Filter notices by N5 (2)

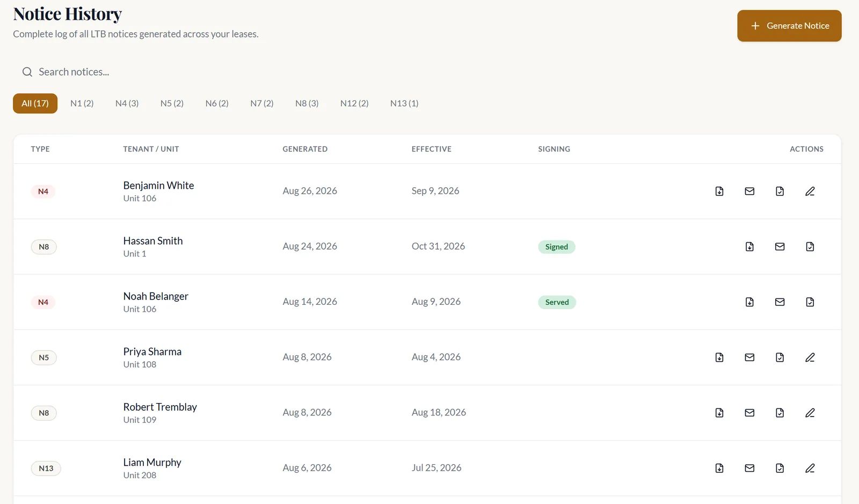[172, 103]
